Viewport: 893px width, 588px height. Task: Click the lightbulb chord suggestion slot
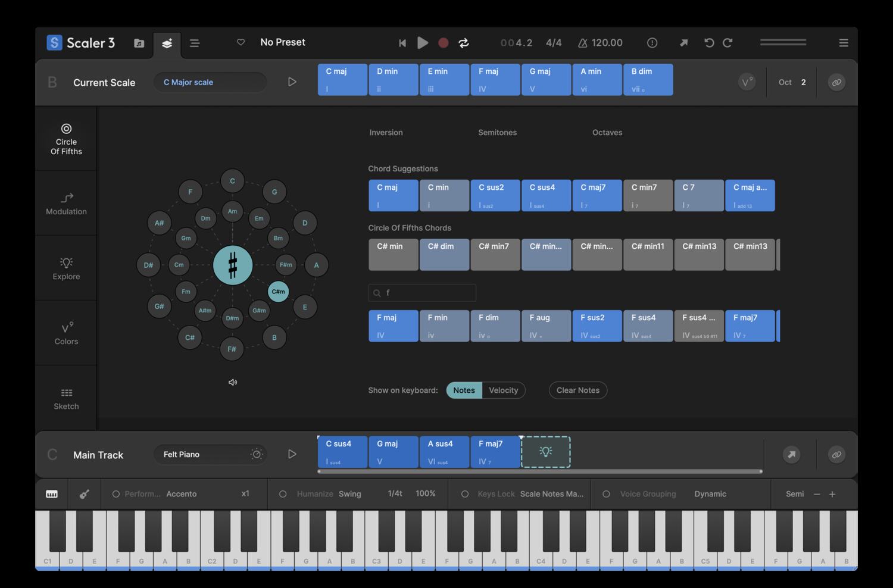coord(546,452)
